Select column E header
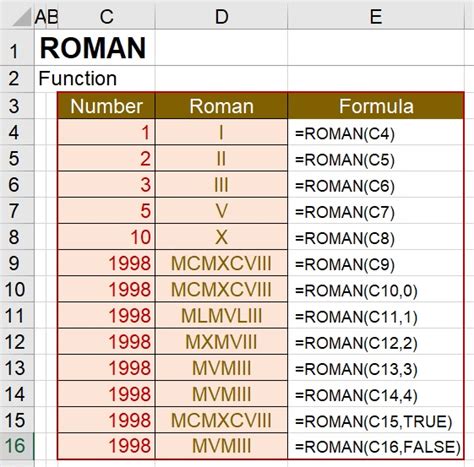474x467 pixels. point(376,16)
